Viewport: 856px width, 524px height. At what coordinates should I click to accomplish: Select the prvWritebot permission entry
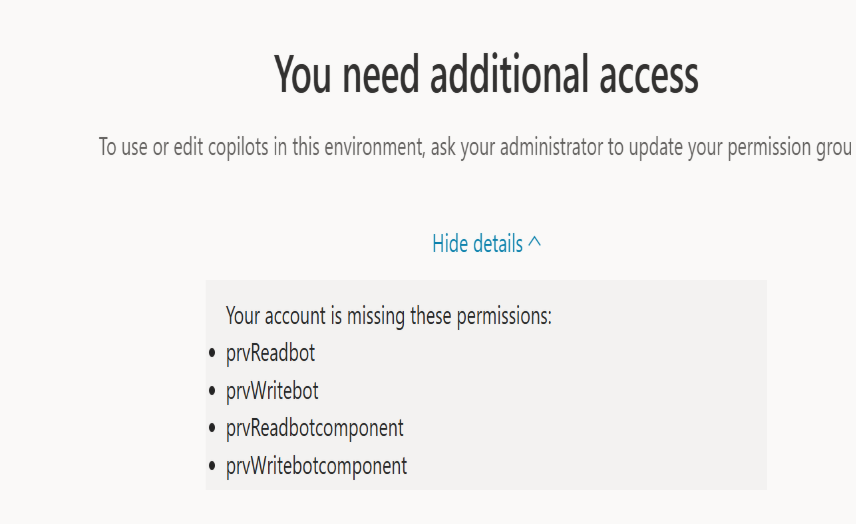click(272, 391)
